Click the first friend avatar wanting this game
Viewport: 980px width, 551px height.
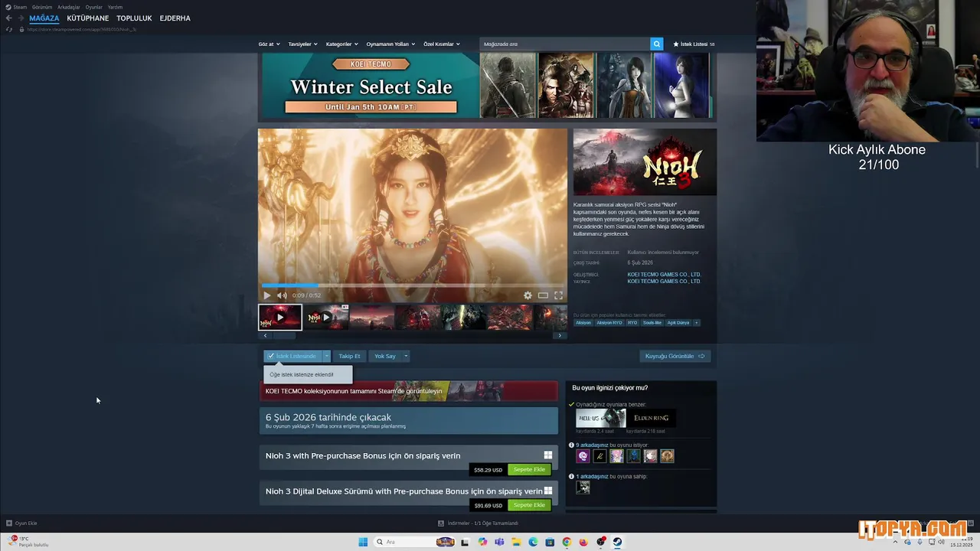[x=583, y=456]
